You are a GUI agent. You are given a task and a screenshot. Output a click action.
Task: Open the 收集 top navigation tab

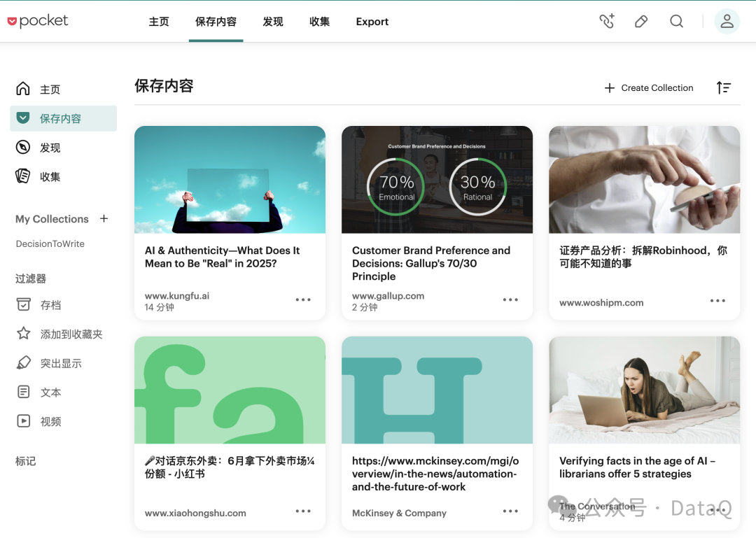(x=320, y=22)
